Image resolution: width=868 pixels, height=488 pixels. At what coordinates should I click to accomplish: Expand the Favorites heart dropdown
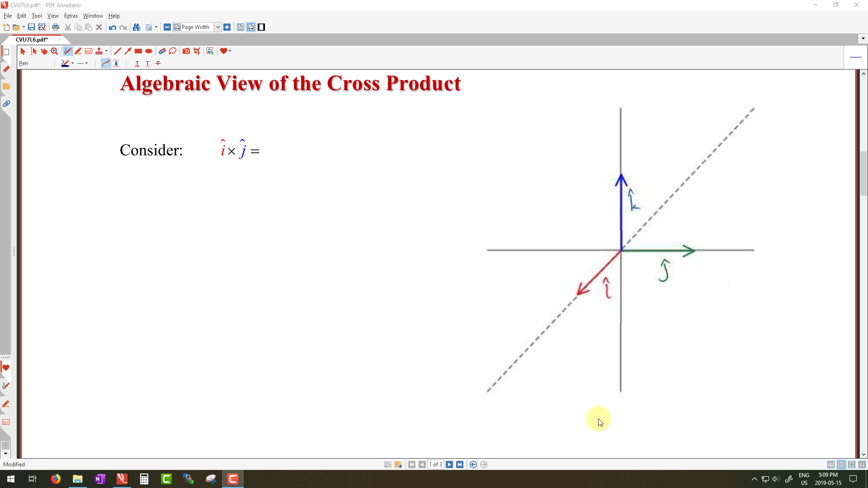(230, 51)
